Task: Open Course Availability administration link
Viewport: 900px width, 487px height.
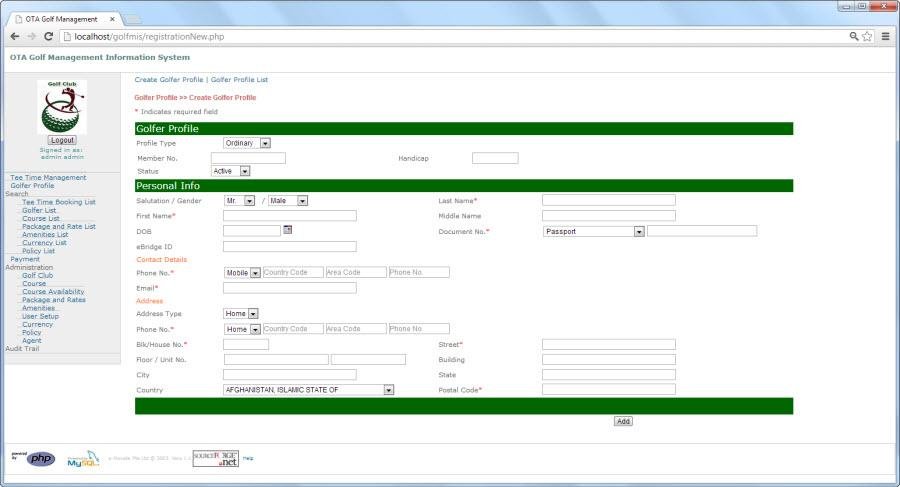Action: click(53, 292)
